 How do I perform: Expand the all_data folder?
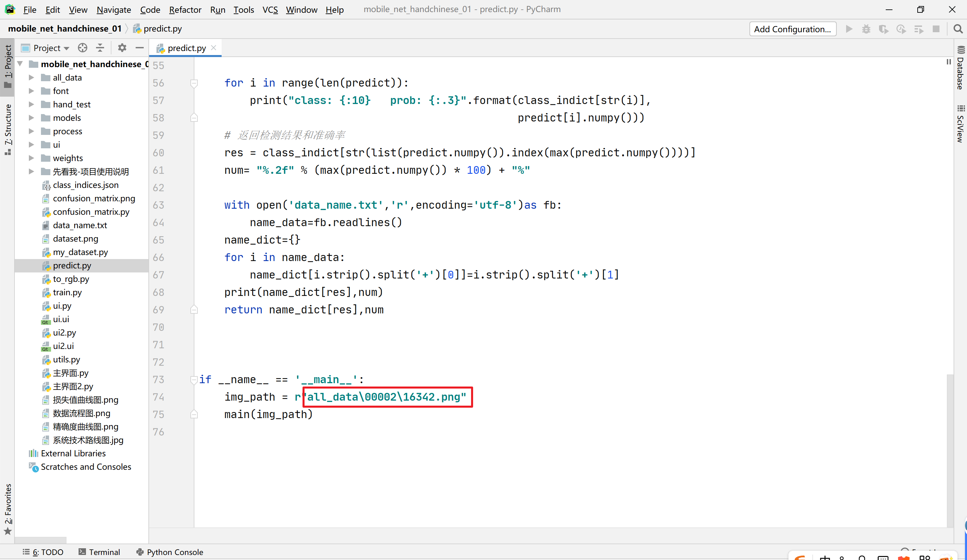click(x=32, y=78)
